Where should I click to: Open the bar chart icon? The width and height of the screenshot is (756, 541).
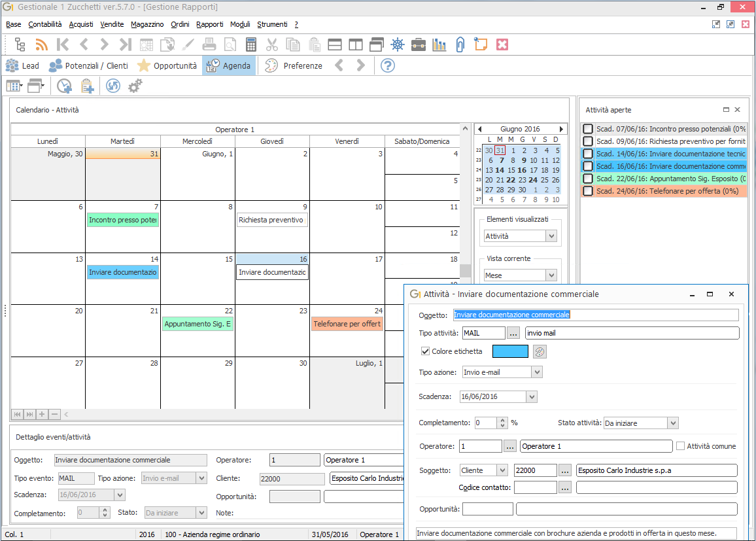tap(439, 45)
